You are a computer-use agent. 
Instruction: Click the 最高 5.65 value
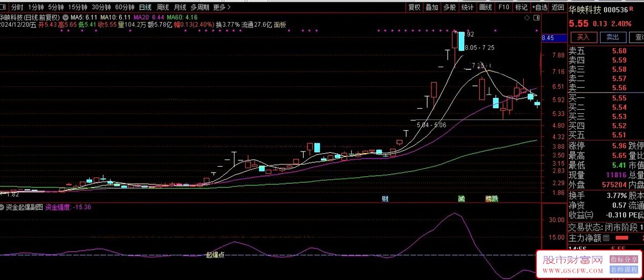[619, 155]
